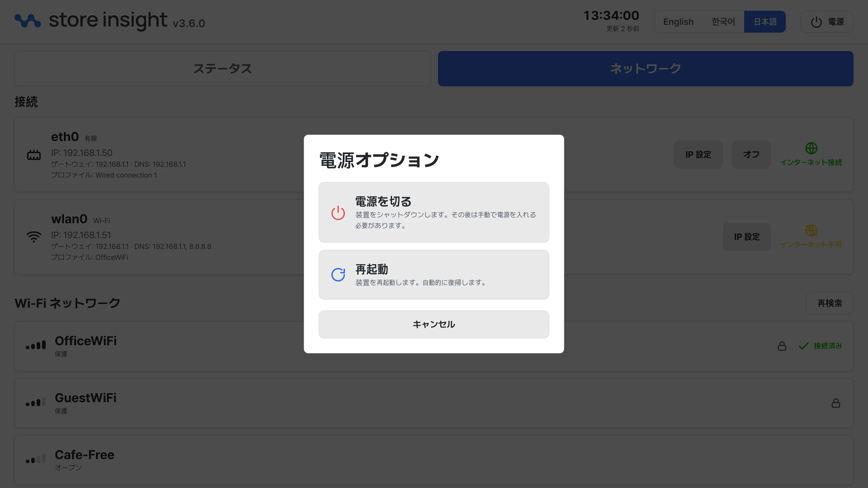Open the ネットワーク tab

pos(646,69)
